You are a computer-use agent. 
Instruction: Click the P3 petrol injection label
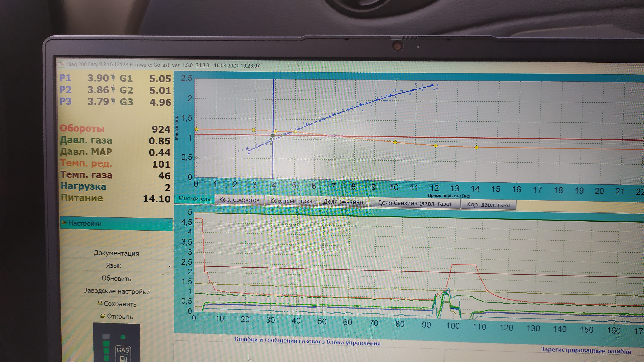click(x=66, y=101)
